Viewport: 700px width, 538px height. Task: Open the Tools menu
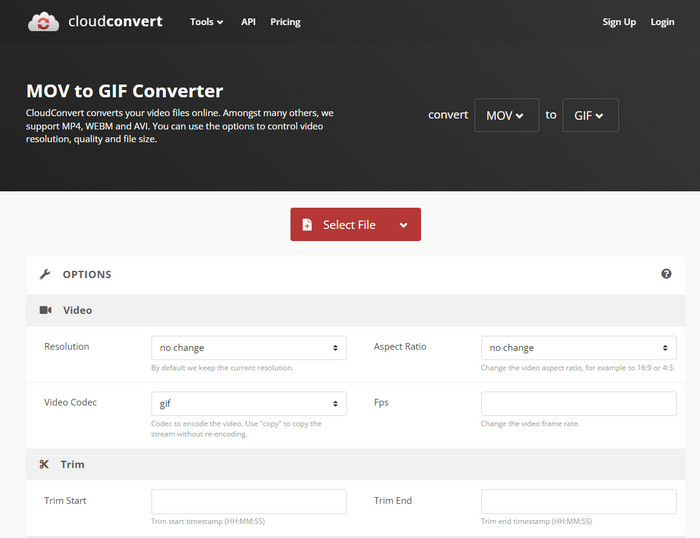pyautogui.click(x=206, y=22)
